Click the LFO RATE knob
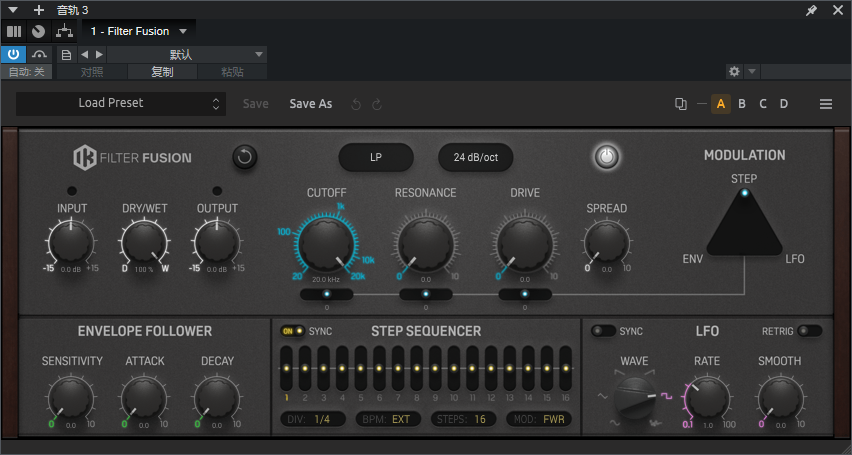 (x=707, y=400)
